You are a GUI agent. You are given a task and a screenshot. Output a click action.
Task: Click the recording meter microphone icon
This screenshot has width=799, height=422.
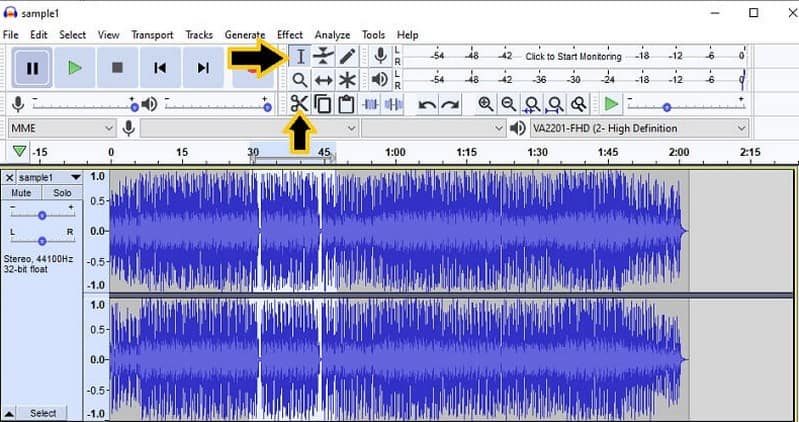point(380,56)
